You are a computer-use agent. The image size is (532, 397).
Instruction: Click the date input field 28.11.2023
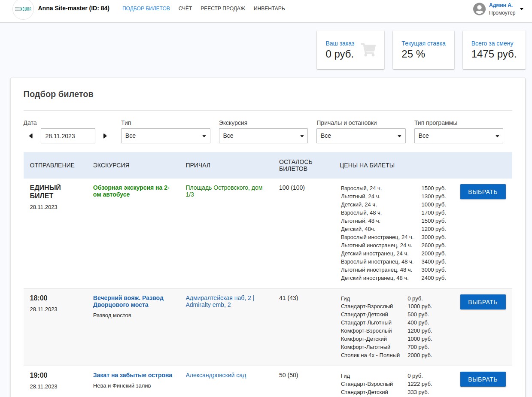68,136
